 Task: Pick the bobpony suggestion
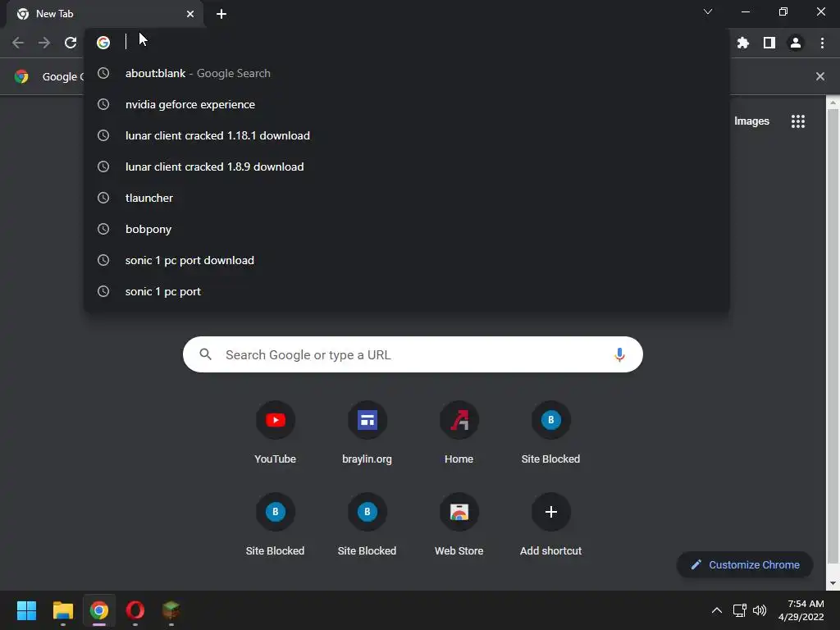coord(407,229)
